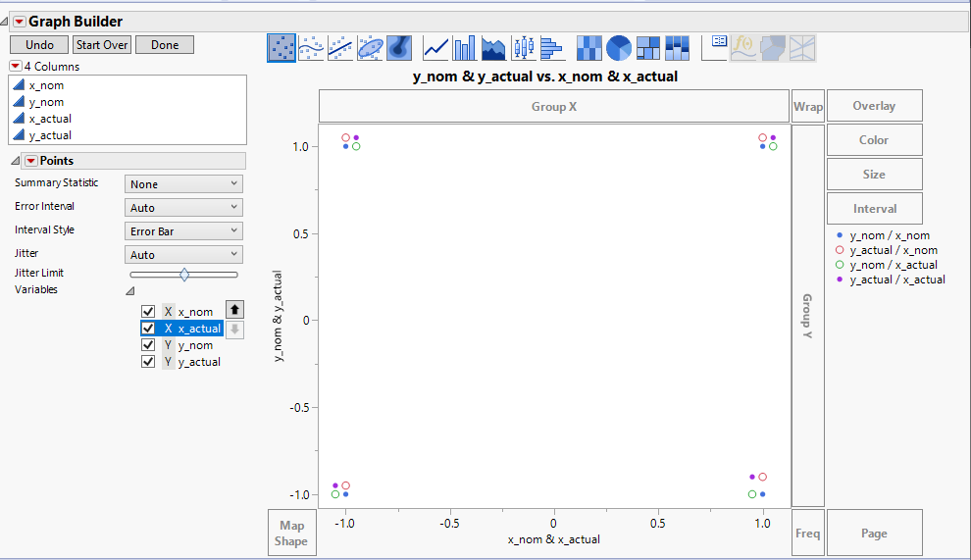Adjust the Jitter Limit slider handle

coord(184,275)
